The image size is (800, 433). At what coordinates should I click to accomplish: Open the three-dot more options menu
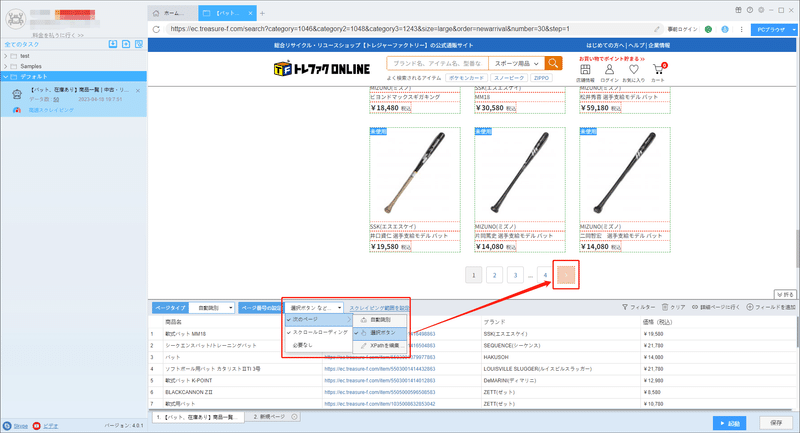[x=741, y=29]
